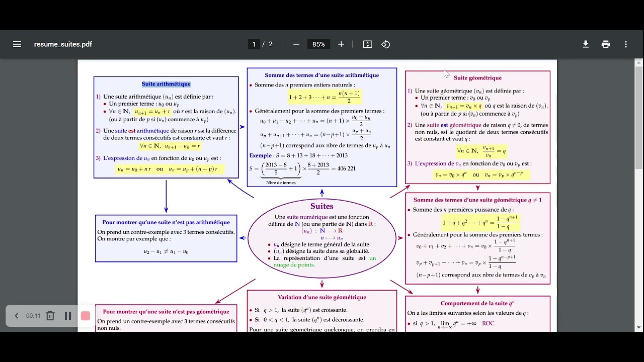The height and width of the screenshot is (362, 644).
Task: Click the zoom out minus icon
Action: (296, 44)
